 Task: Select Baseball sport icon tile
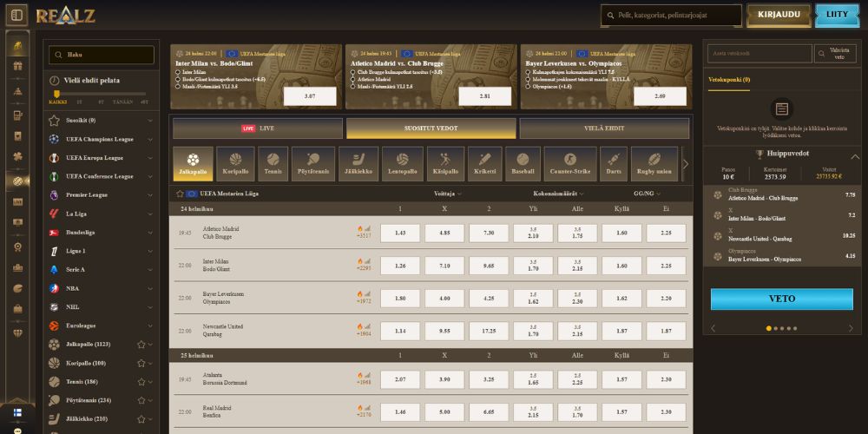pyautogui.click(x=523, y=164)
